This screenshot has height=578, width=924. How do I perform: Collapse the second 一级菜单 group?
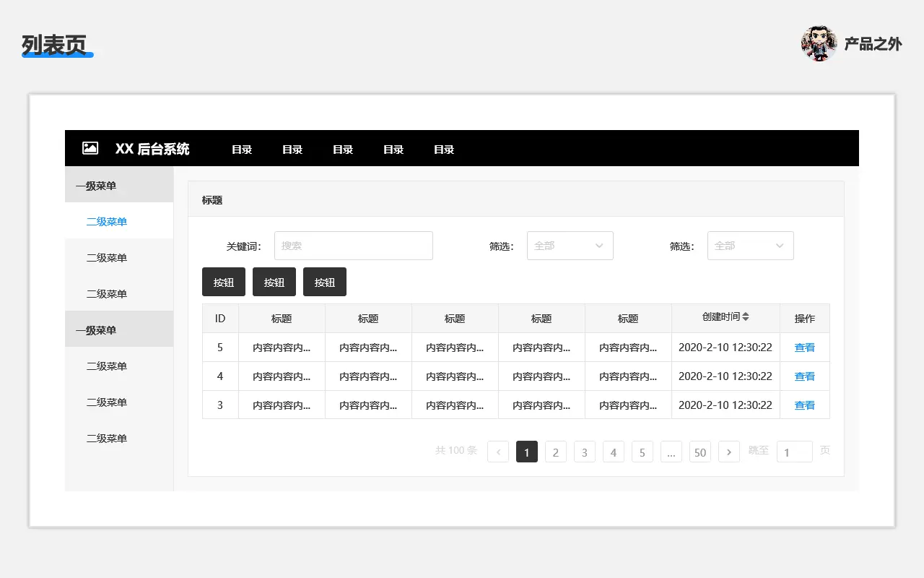coord(119,330)
